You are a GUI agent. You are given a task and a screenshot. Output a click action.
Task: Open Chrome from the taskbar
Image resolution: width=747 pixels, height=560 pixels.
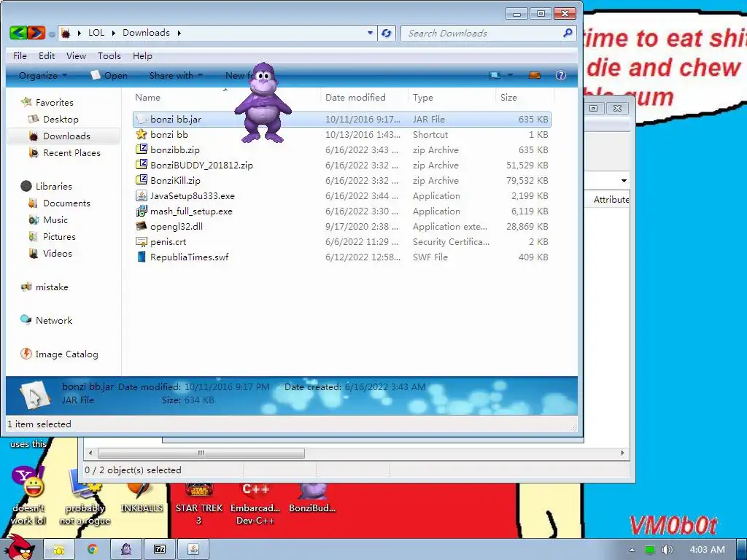click(93, 550)
